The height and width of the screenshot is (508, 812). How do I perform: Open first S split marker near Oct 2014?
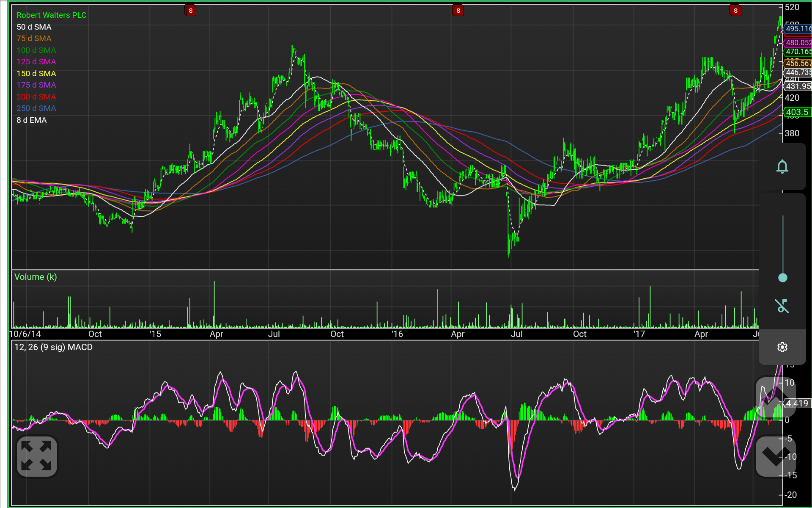[x=191, y=11]
